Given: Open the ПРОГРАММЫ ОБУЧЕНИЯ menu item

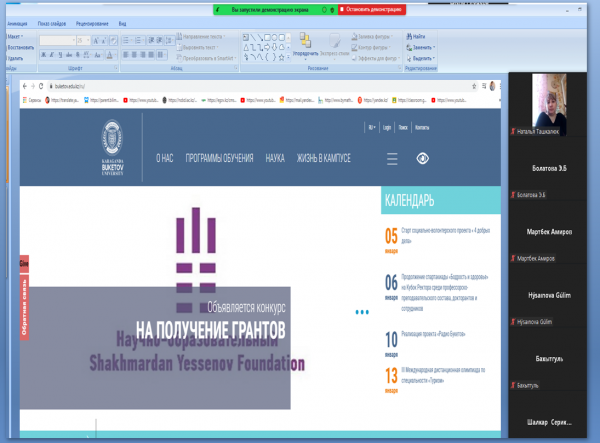Looking at the screenshot, I should click(219, 158).
